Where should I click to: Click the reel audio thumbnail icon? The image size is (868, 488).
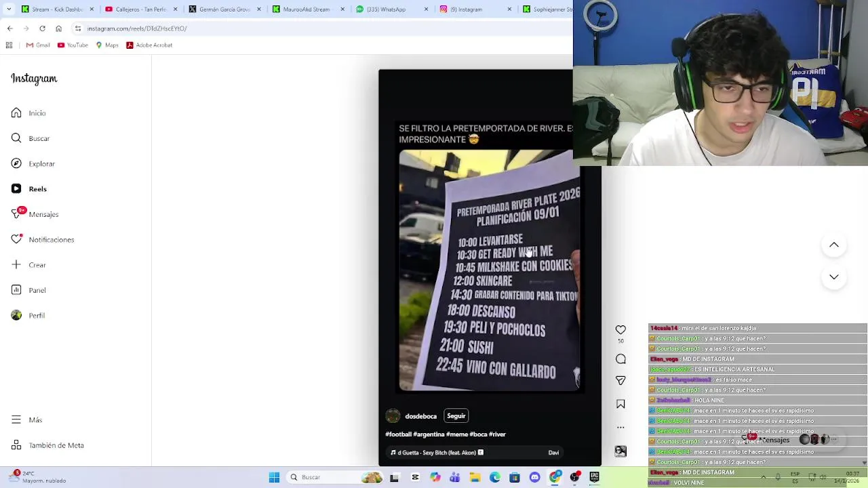coord(620,451)
